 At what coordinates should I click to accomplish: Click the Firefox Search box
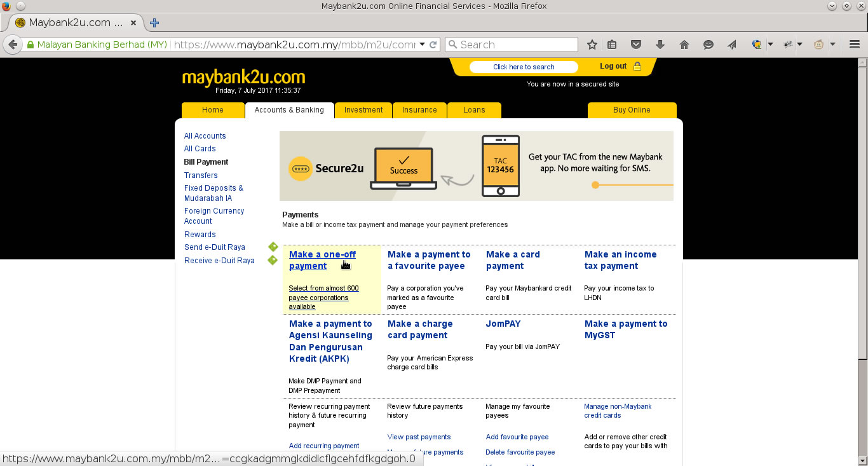[x=512, y=45]
